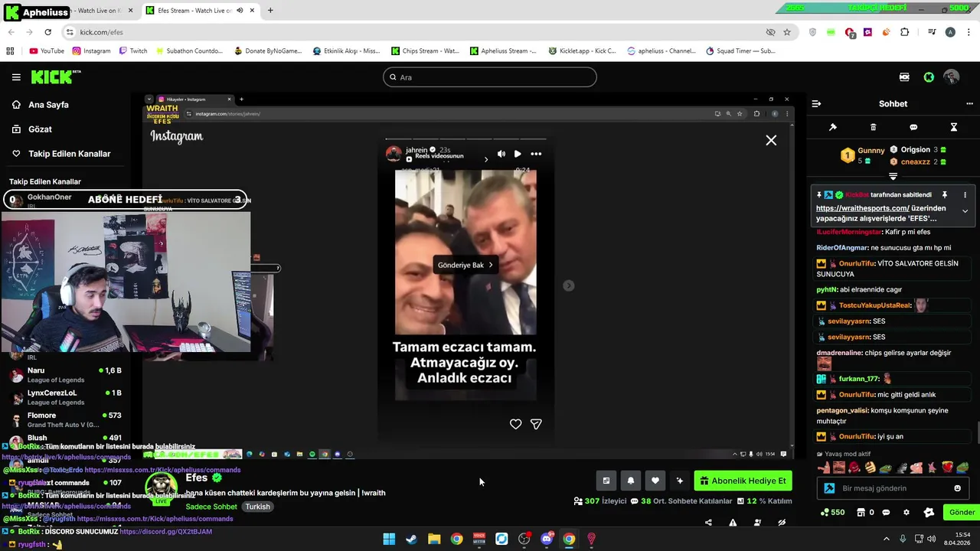Open the shop icon beside 0
The height and width of the screenshot is (551, 980).
tap(861, 513)
